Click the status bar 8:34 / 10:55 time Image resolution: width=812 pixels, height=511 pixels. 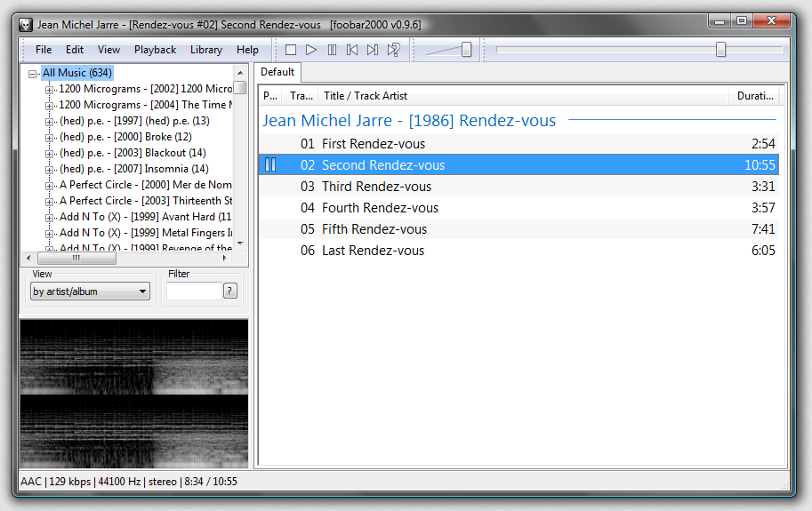point(211,482)
